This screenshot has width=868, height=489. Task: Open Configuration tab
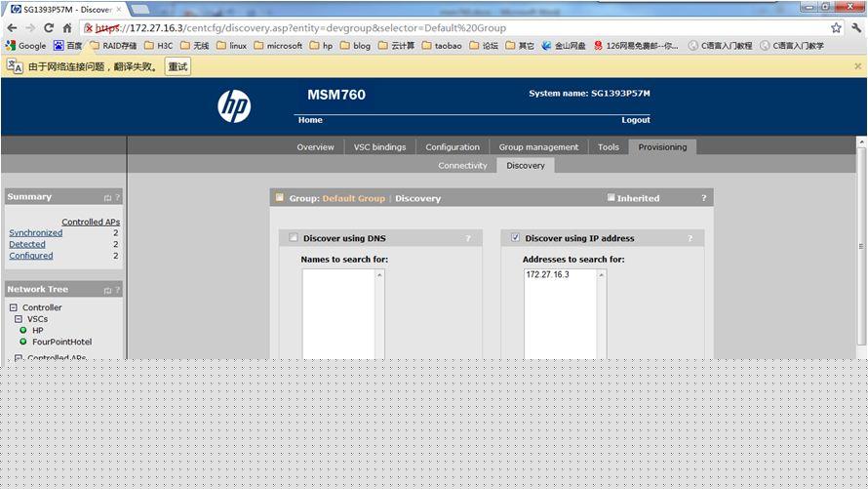click(453, 146)
